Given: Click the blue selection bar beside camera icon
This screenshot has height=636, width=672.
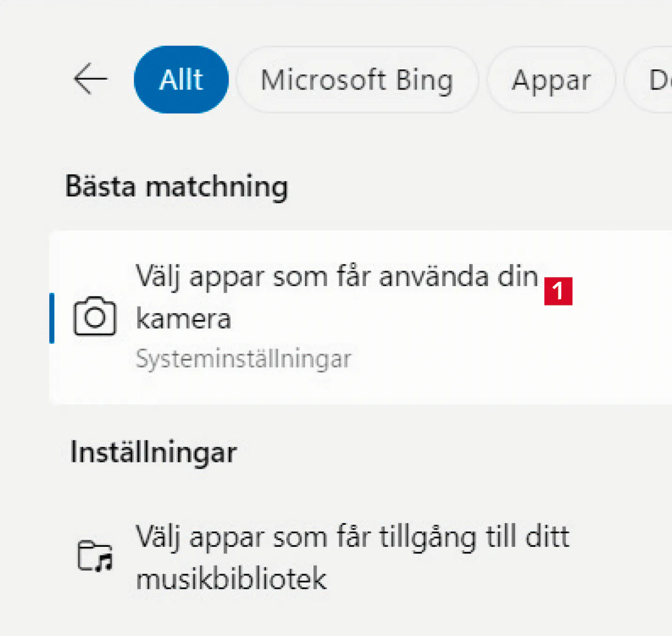Looking at the screenshot, I should pyautogui.click(x=52, y=318).
